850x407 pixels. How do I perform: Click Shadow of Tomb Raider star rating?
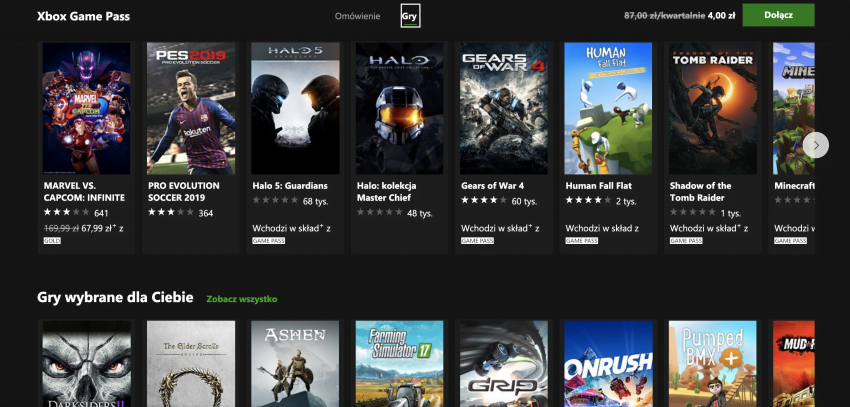pos(692,212)
